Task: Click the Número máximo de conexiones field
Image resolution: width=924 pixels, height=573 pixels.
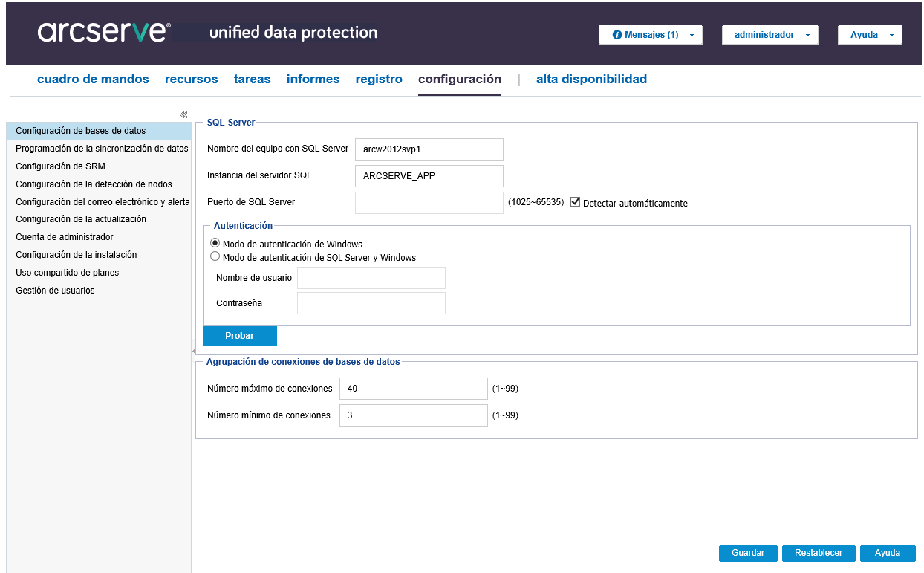Action: click(x=413, y=389)
